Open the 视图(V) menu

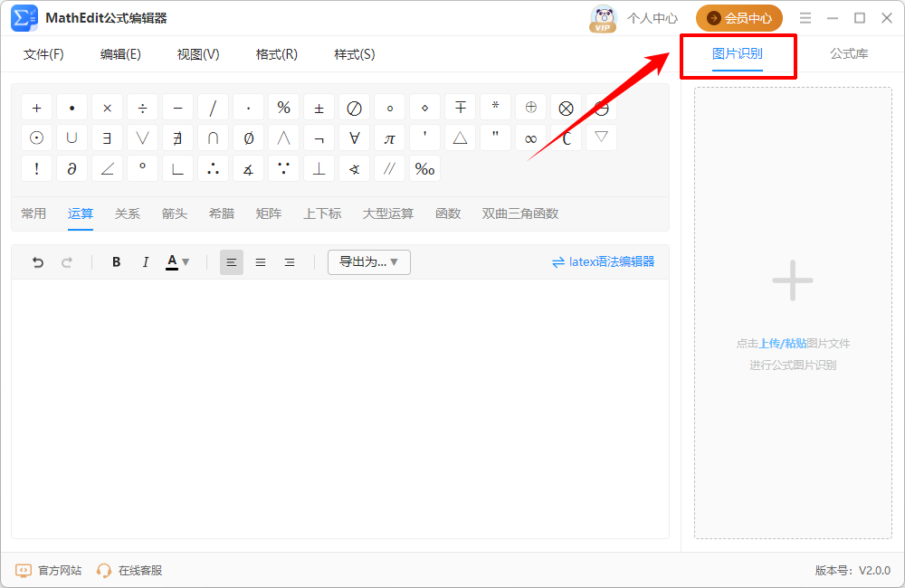click(x=198, y=54)
